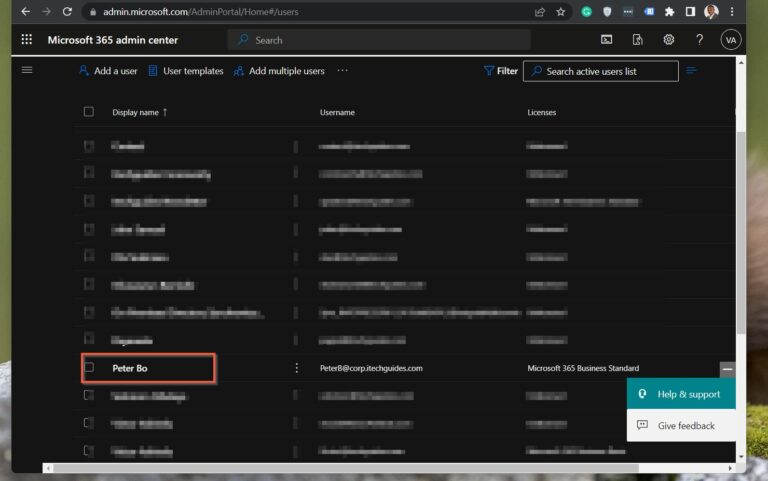Toggle the browser side panel
The width and height of the screenshot is (768, 481).
(690, 12)
